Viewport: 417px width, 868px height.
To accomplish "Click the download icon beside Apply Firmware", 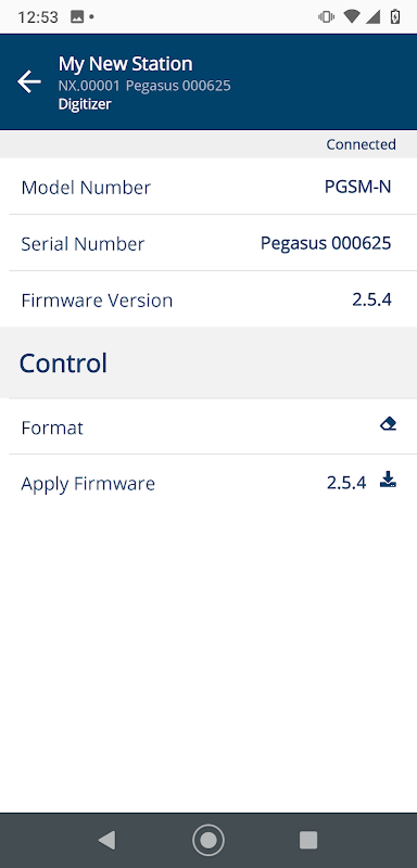I will 388,482.
